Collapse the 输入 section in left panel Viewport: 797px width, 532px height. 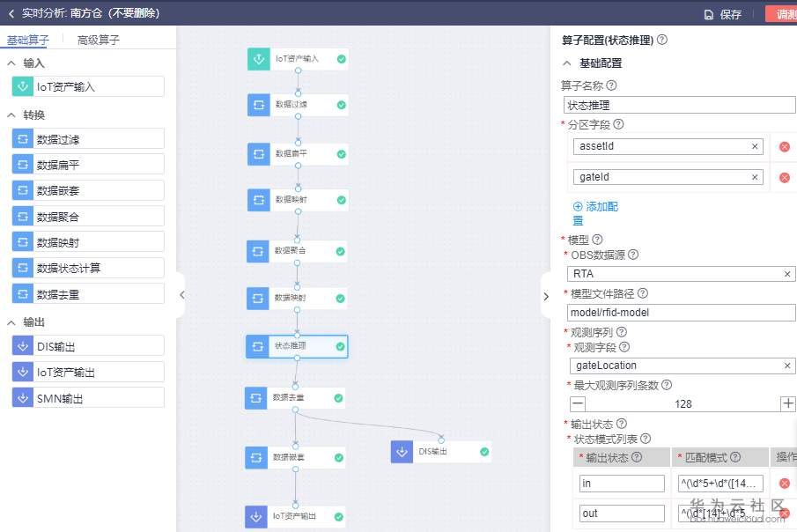tap(11, 63)
